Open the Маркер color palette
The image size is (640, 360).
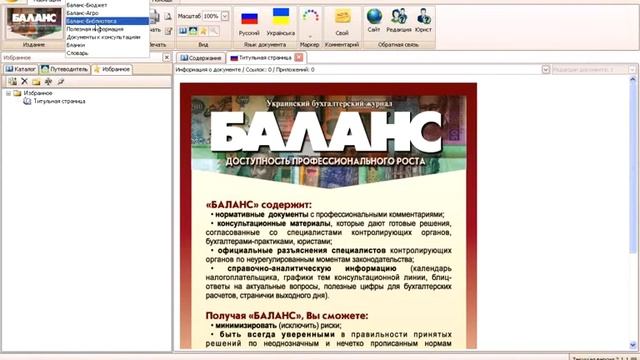pos(310,22)
